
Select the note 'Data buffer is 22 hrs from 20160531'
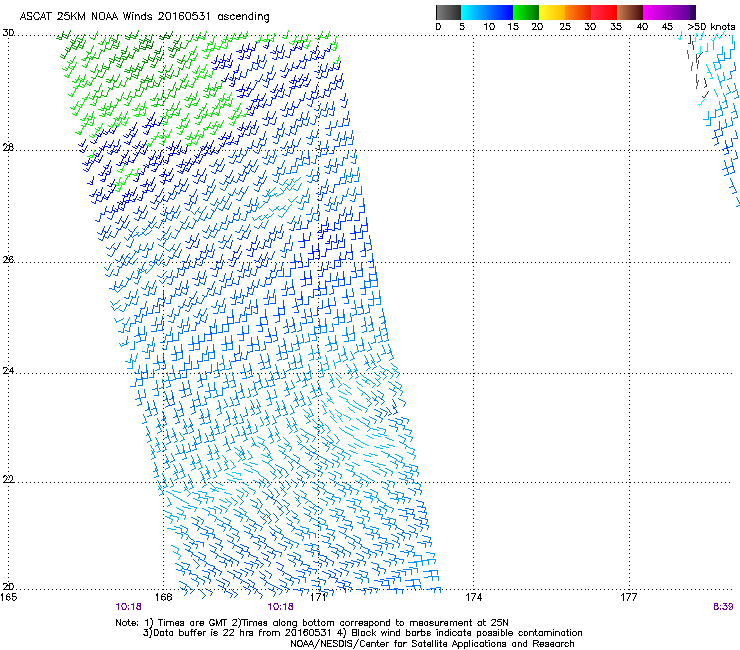(x=243, y=633)
